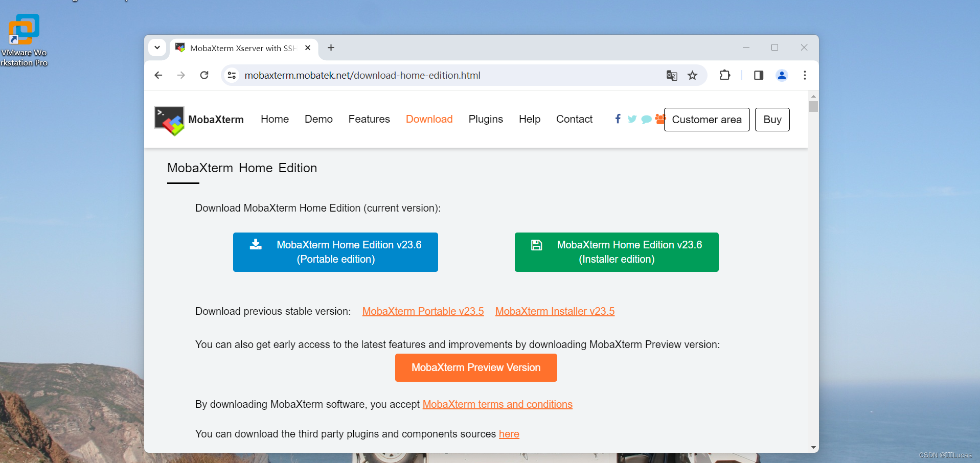Close the Chrome window
This screenshot has height=463, width=980.
pos(804,48)
